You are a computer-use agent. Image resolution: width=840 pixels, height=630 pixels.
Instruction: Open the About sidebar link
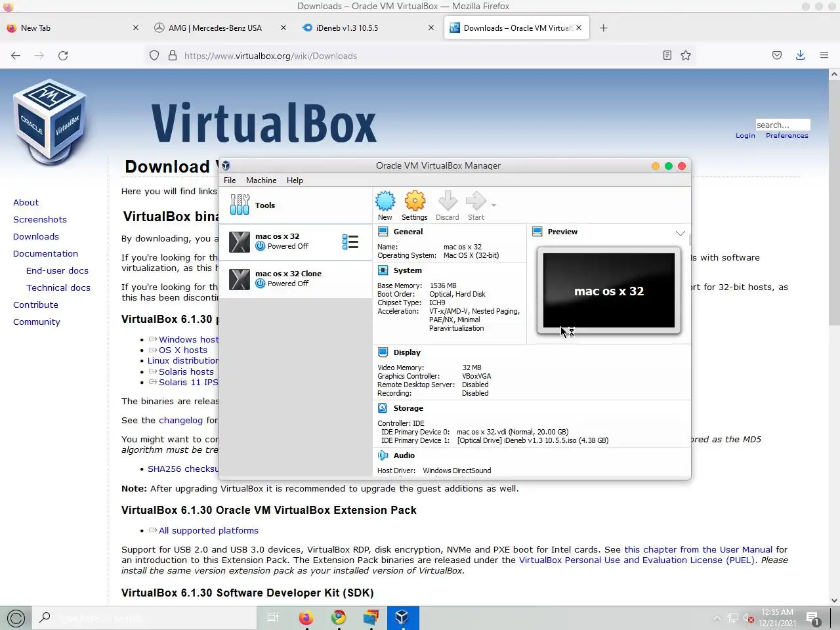26,203
